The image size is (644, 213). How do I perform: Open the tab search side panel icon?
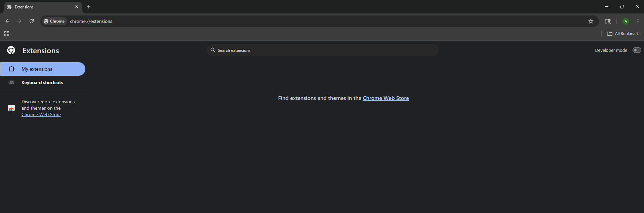(x=608, y=21)
